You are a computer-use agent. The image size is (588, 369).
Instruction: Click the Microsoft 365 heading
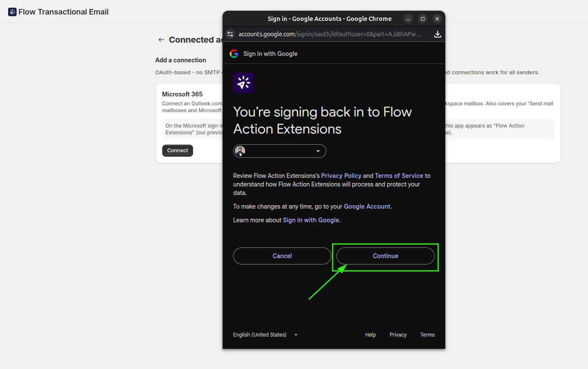182,94
